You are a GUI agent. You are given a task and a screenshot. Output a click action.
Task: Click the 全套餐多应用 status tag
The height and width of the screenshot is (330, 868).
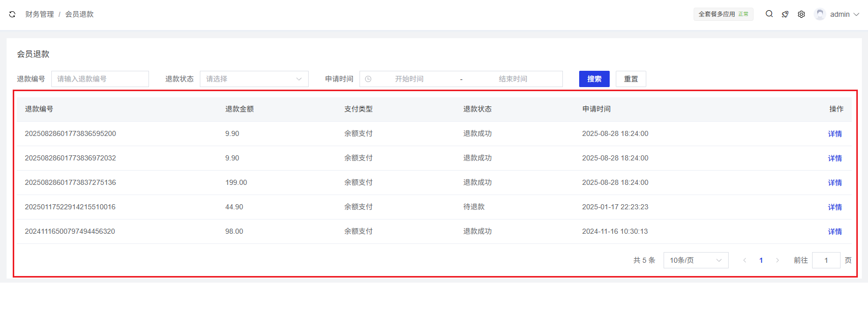(x=723, y=14)
